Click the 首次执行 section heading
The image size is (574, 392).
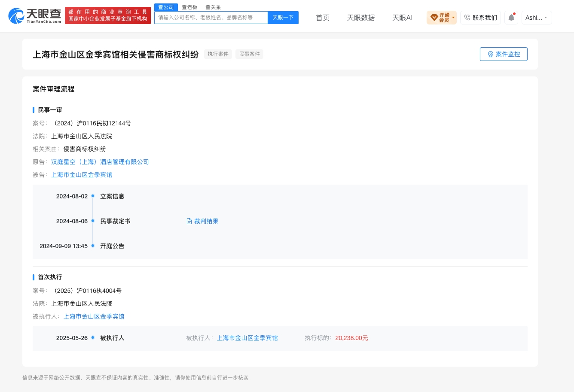click(x=50, y=277)
